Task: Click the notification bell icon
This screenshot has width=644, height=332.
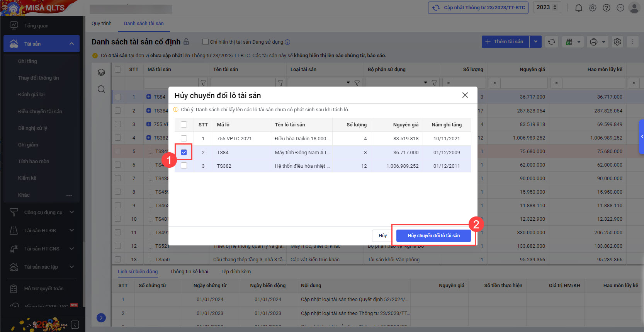Action: pyautogui.click(x=578, y=8)
